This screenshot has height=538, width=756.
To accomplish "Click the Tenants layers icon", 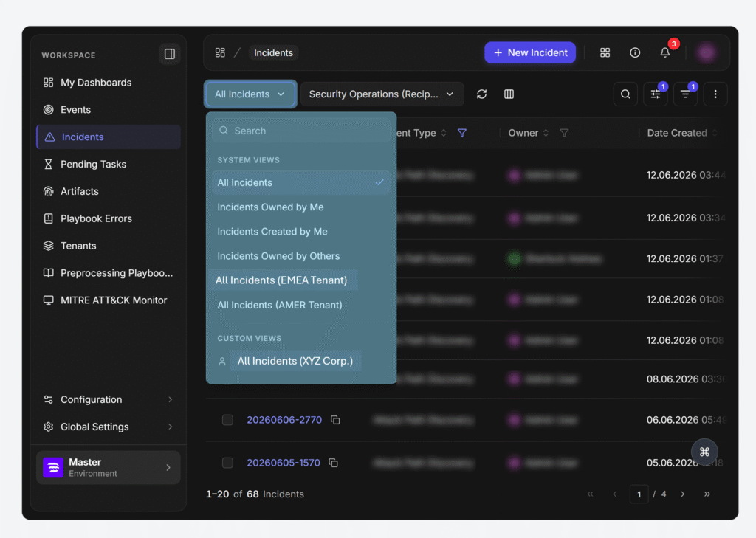I will pos(48,246).
